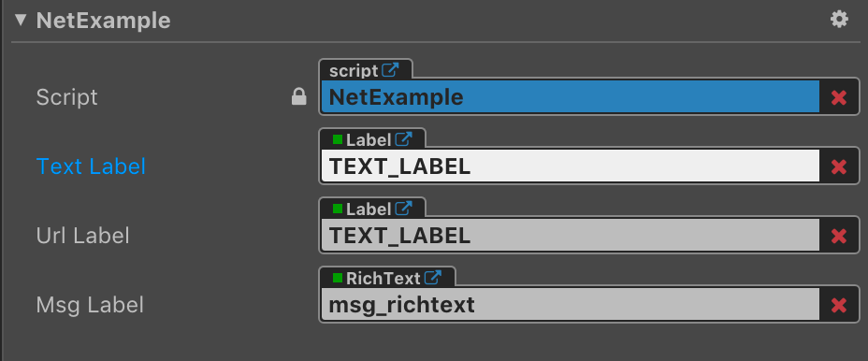Click the lock icon beside Script

[x=299, y=97]
